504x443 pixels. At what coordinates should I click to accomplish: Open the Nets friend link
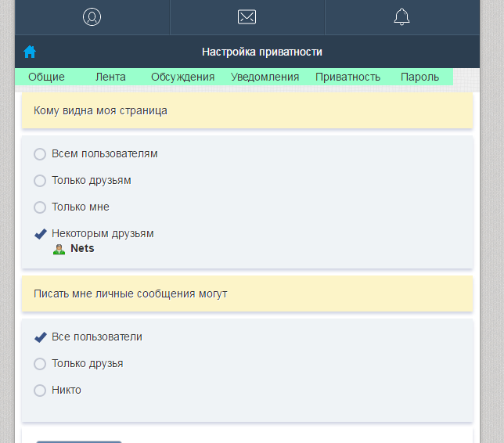[x=82, y=249]
